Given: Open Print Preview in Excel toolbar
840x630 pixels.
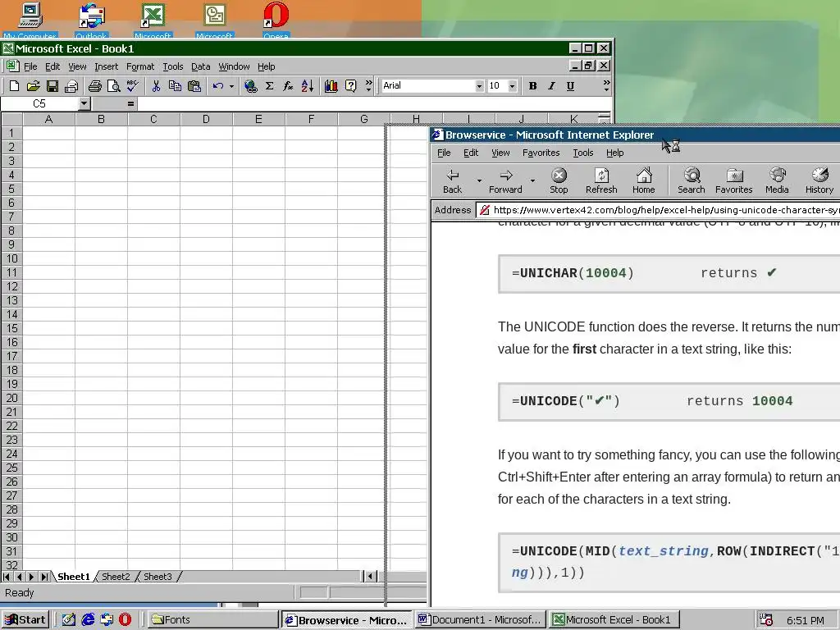Looking at the screenshot, I should 113,85.
